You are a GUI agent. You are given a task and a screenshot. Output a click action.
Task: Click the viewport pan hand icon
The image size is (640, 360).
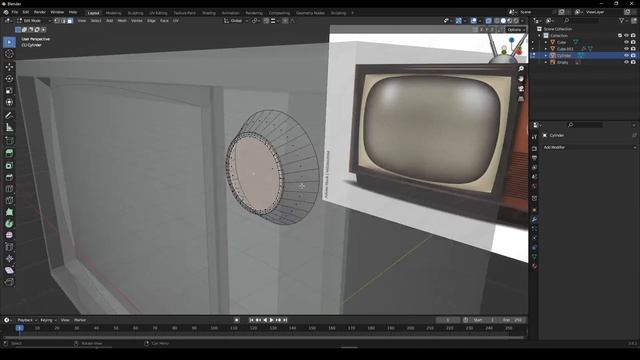[x=521, y=79]
